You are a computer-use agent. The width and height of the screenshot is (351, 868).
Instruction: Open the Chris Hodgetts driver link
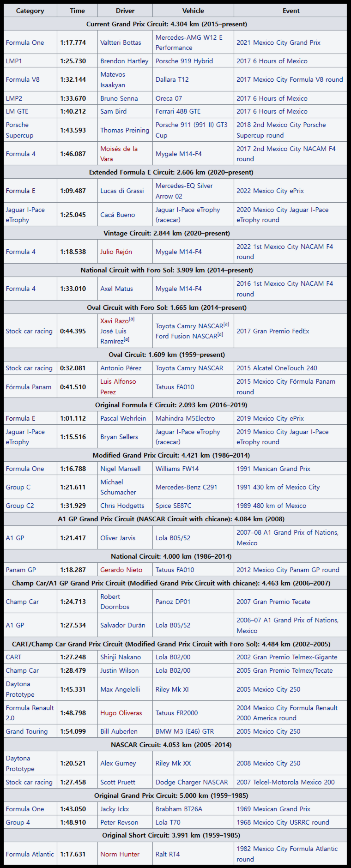pos(122,506)
